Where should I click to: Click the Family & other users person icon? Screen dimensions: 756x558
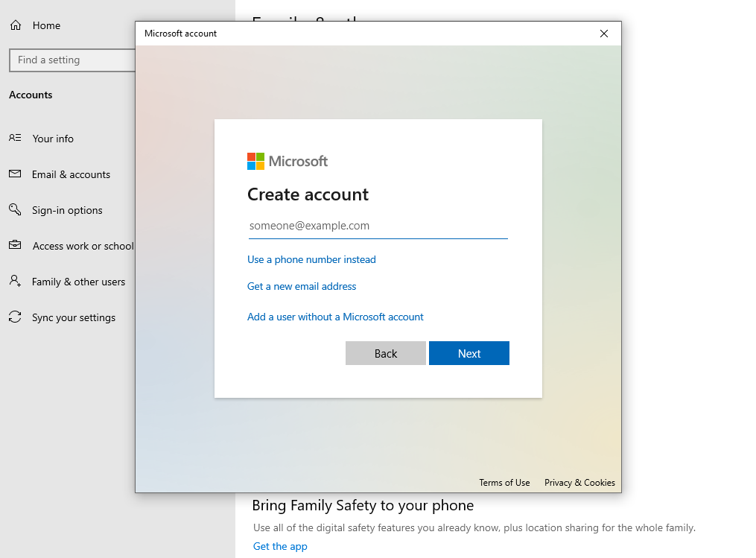15,281
